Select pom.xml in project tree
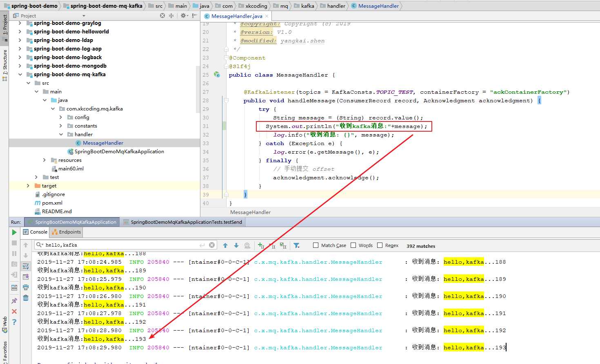This screenshot has width=600, height=364. pos(52,203)
